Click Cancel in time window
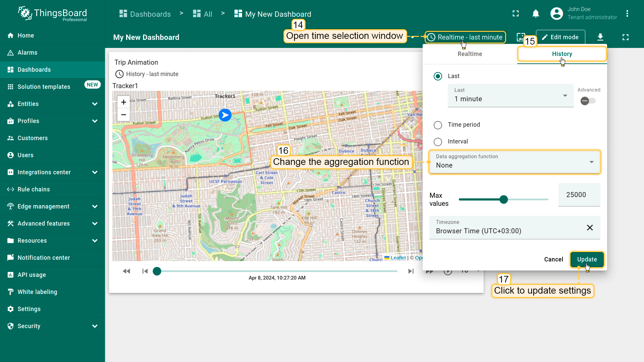 (x=553, y=259)
